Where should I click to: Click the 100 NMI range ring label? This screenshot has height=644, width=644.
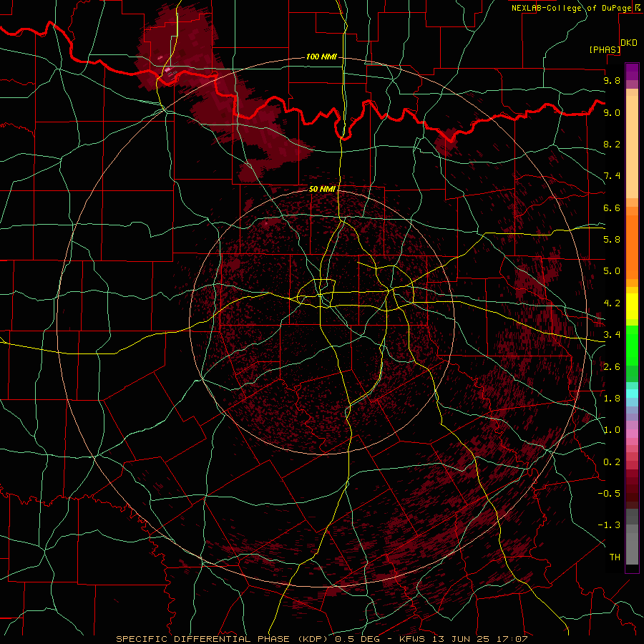click(321, 57)
